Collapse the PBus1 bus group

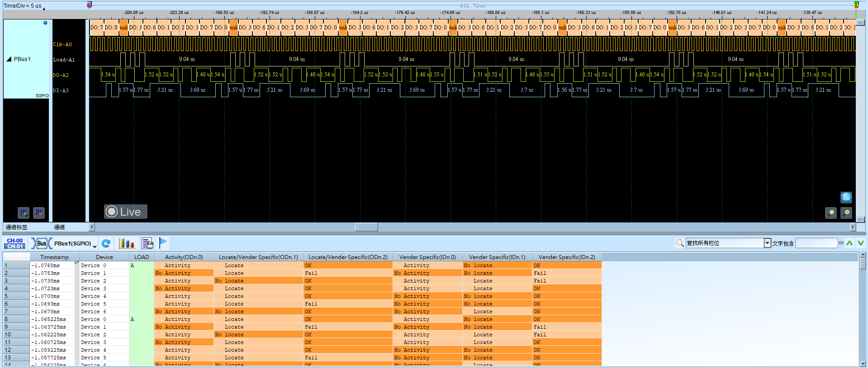pyautogui.click(x=9, y=59)
